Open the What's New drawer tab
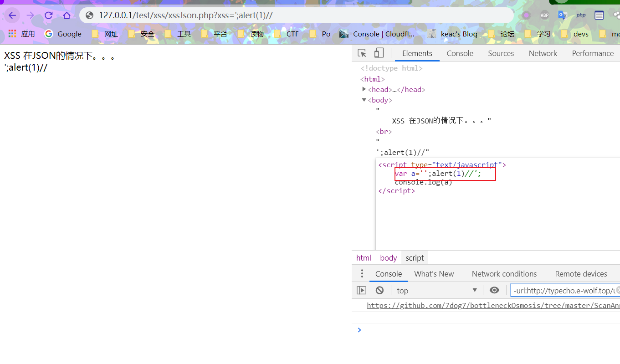The height and width of the screenshot is (364, 620). (434, 274)
